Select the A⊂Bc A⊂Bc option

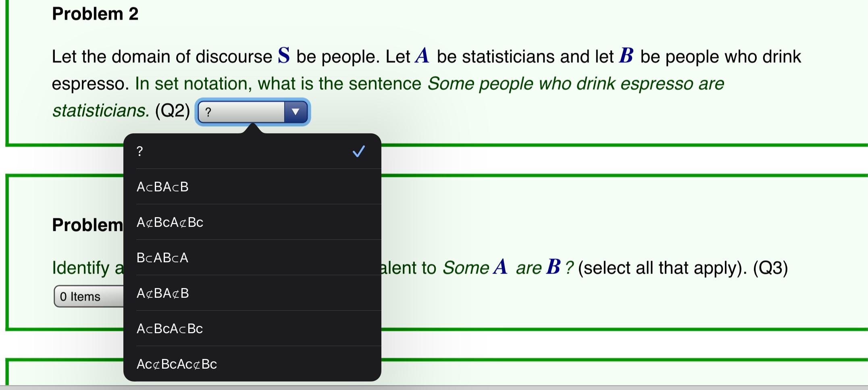point(169,328)
